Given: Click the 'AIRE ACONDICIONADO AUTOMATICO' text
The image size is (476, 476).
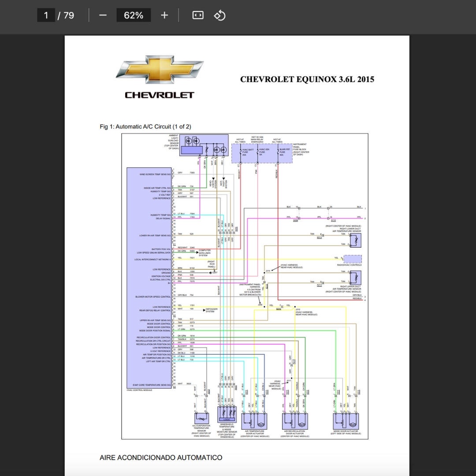Looking at the screenshot, I should tap(161, 457).
